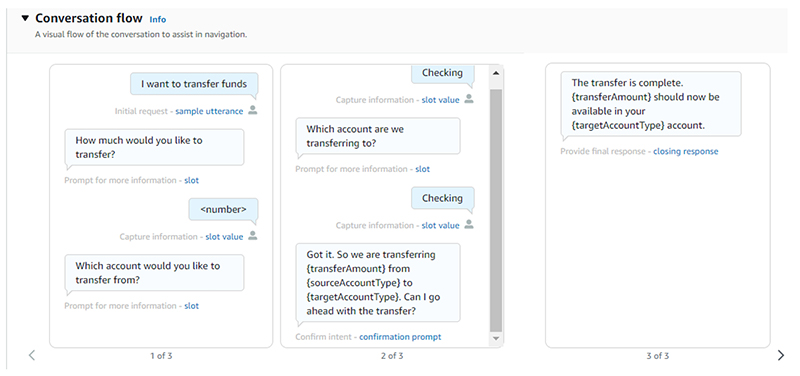The height and width of the screenshot is (376, 800).
Task: Go to next conversation flow page arrow
Action: click(x=781, y=355)
